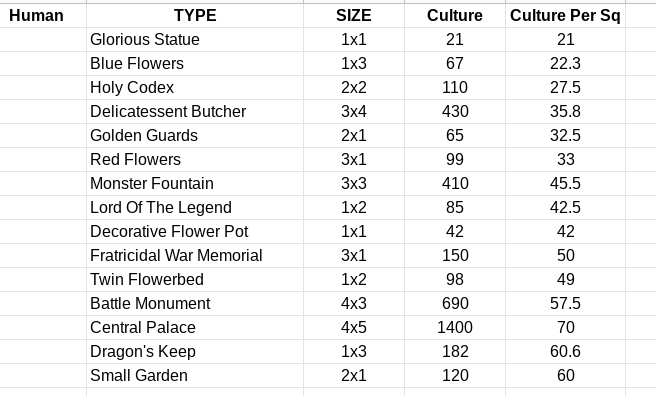656x396 pixels.
Task: Select the Lord Of The Legend cell
Action: [x=195, y=207]
